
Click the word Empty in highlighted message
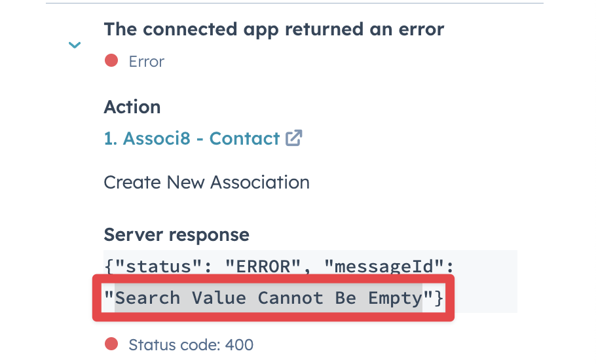[396, 298]
